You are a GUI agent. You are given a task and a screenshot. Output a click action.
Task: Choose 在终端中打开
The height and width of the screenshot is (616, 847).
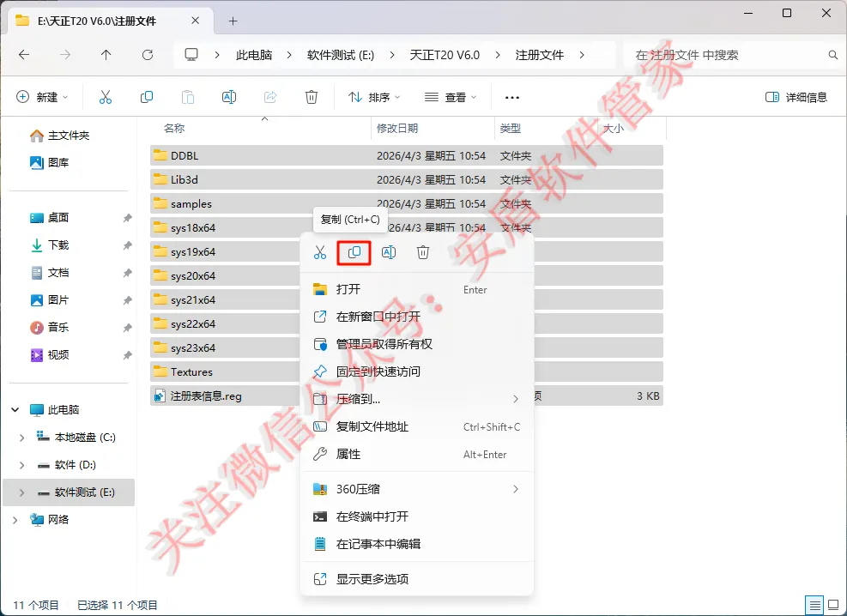point(416,516)
